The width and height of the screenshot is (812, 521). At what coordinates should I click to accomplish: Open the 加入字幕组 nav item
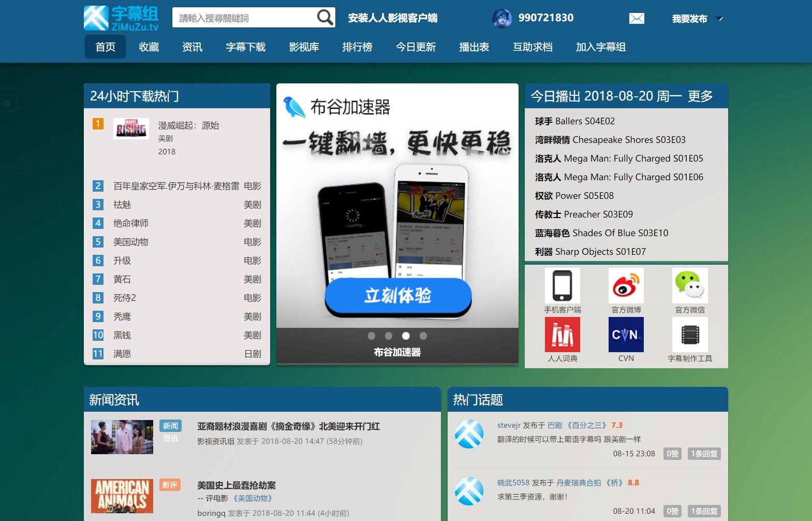pos(601,47)
